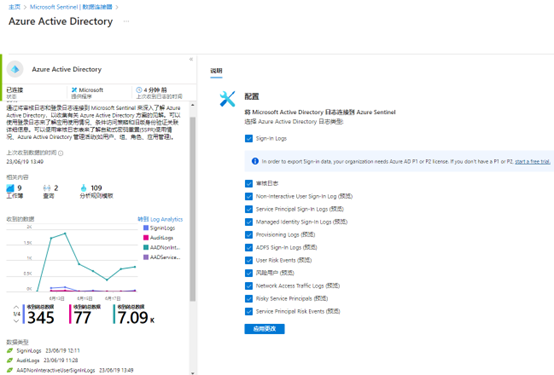Viewport: 554px width, 375px height.
Task: Toggle ADFS Sign-In Logs checkbox
Action: click(x=249, y=247)
